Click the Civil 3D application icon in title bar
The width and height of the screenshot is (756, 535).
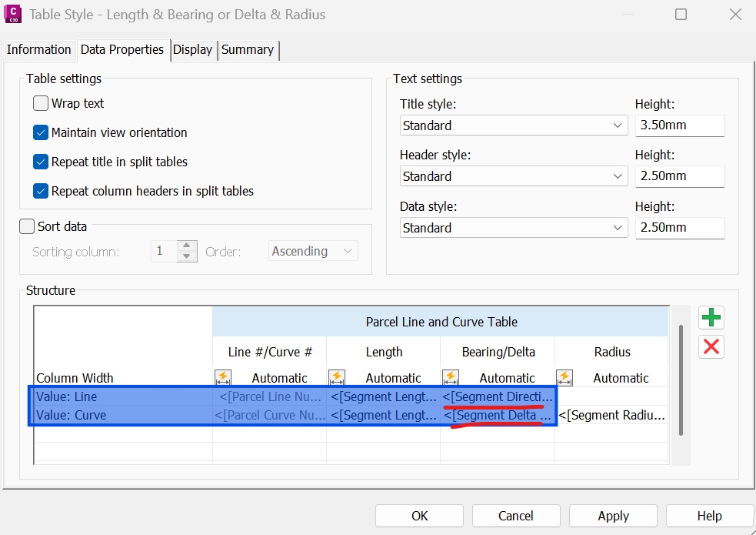pos(12,14)
